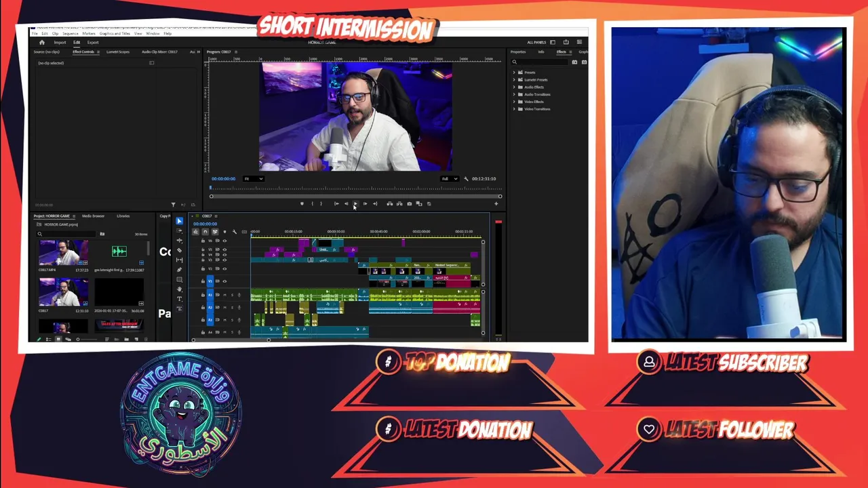868x488 pixels.
Task: Expand the Video Transitions folder
Action: point(514,109)
